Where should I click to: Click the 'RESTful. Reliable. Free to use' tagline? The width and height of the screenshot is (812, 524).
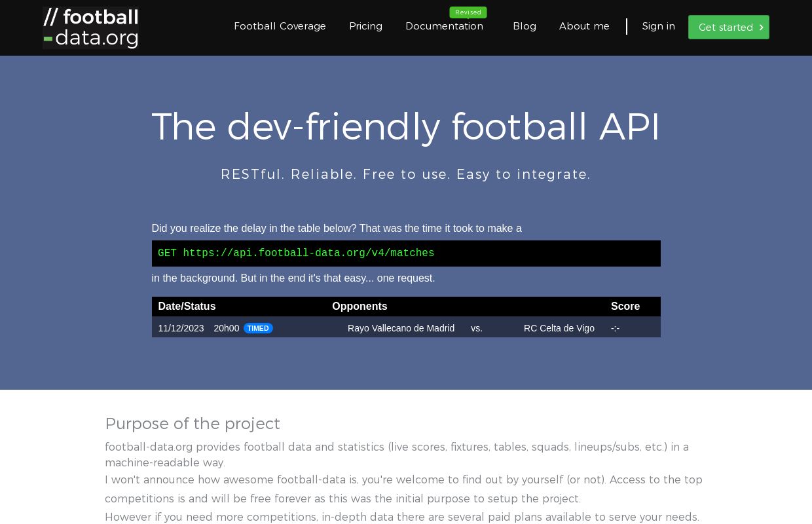coord(406,174)
